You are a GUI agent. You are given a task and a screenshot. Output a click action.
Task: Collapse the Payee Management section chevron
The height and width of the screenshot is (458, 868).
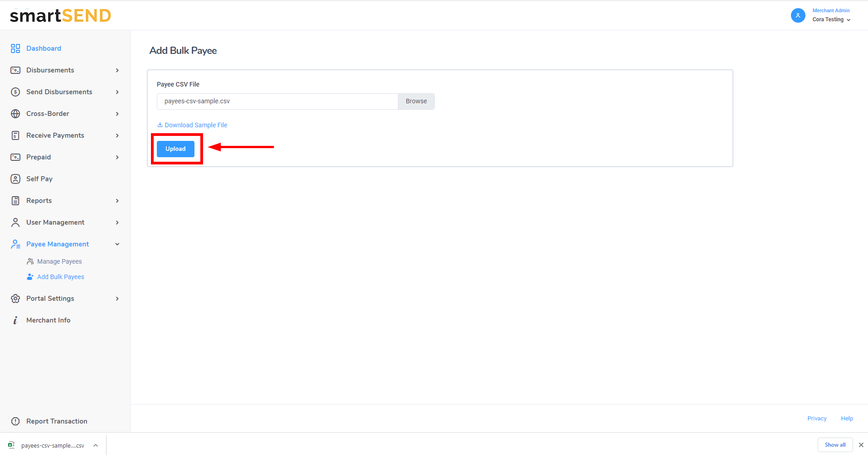point(117,244)
